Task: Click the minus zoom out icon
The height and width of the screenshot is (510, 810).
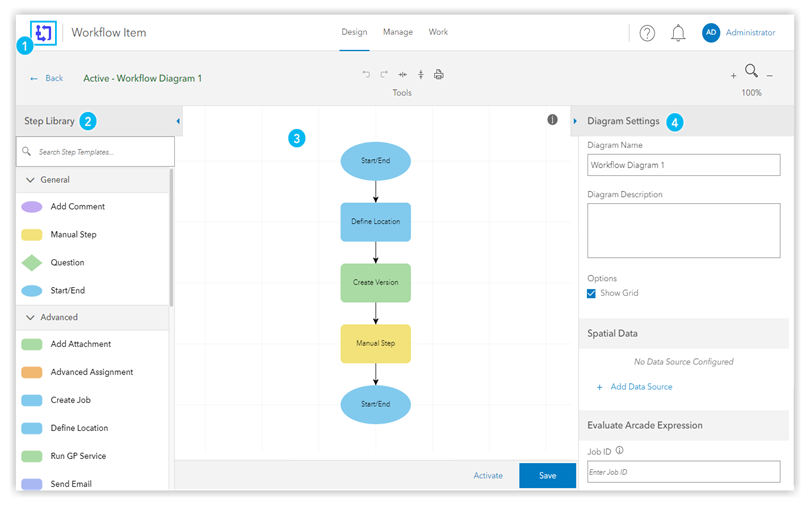Action: (769, 76)
